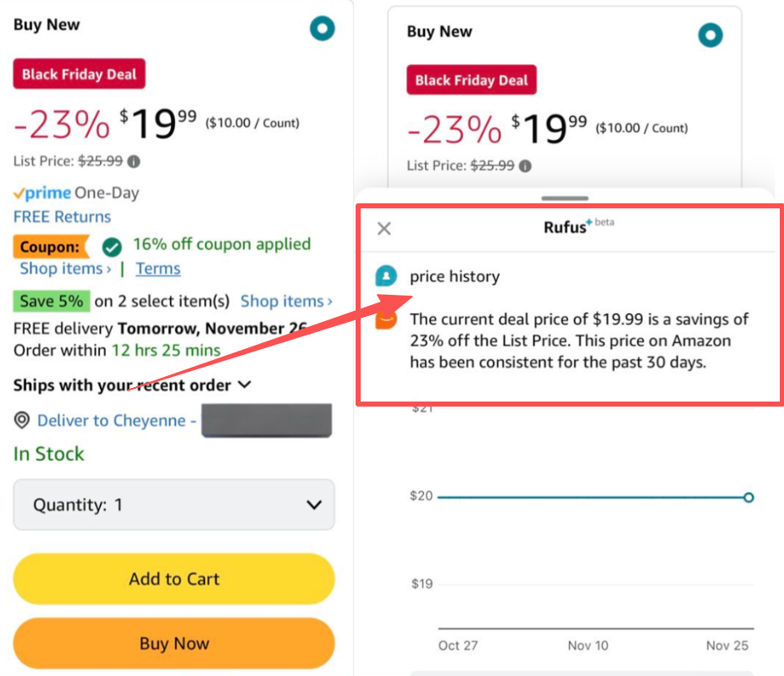
Task: Click the Nov 25 price point on chart
Action: tap(748, 497)
